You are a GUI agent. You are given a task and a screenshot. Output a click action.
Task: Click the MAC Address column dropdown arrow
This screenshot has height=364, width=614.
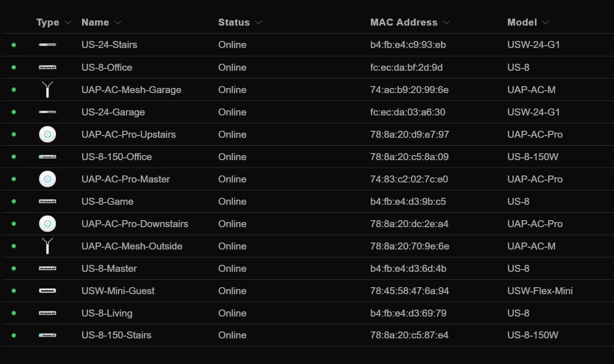tap(446, 22)
